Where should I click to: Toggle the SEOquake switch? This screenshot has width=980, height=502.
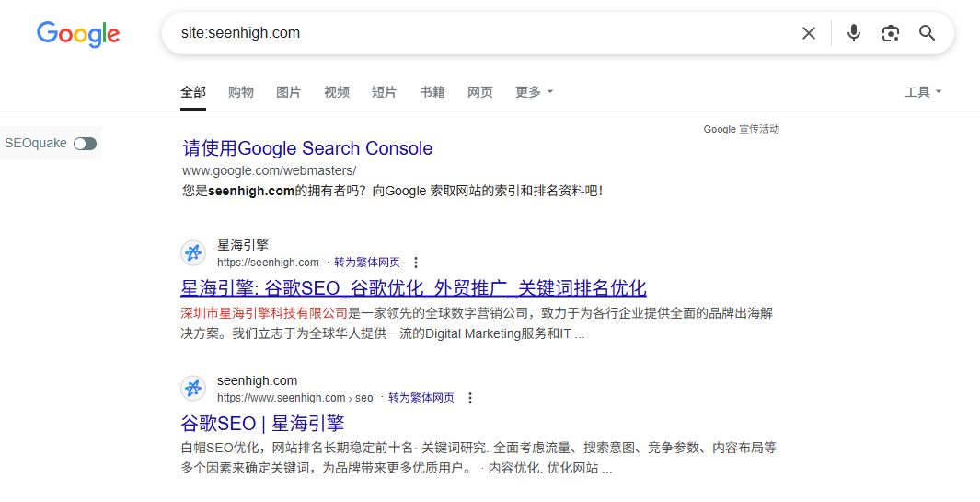pos(85,143)
